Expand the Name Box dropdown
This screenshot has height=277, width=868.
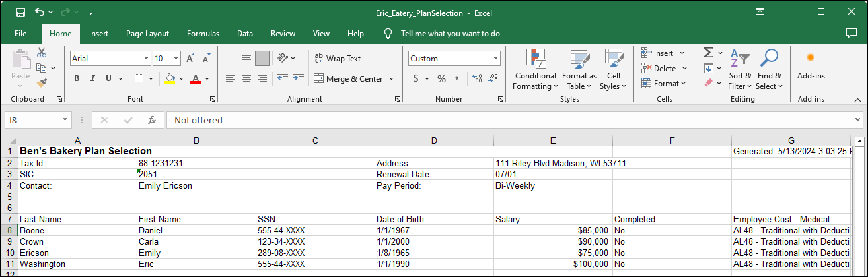tap(65, 120)
